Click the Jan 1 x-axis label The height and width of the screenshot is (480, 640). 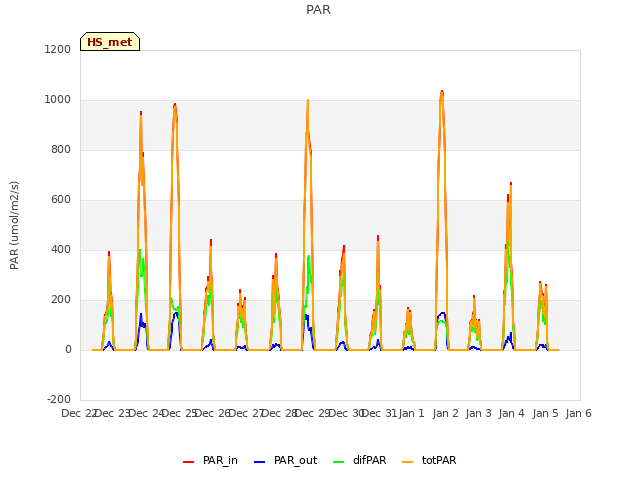click(411, 413)
